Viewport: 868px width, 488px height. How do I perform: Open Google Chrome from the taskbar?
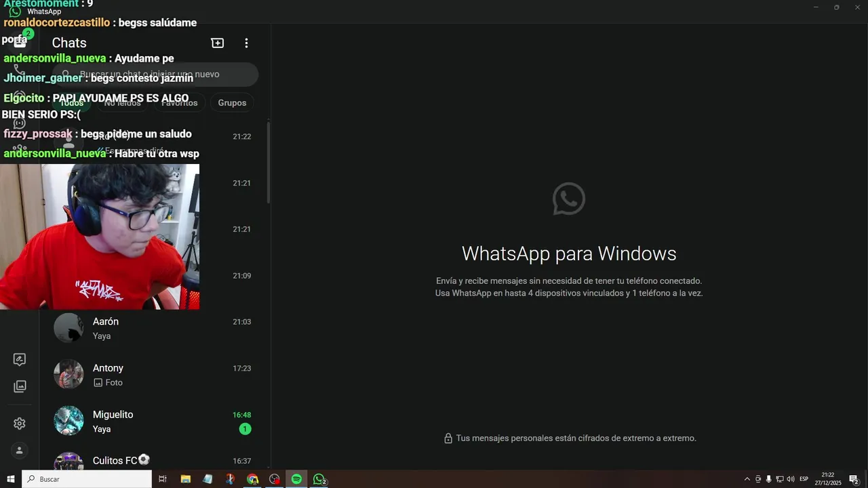tap(252, 479)
